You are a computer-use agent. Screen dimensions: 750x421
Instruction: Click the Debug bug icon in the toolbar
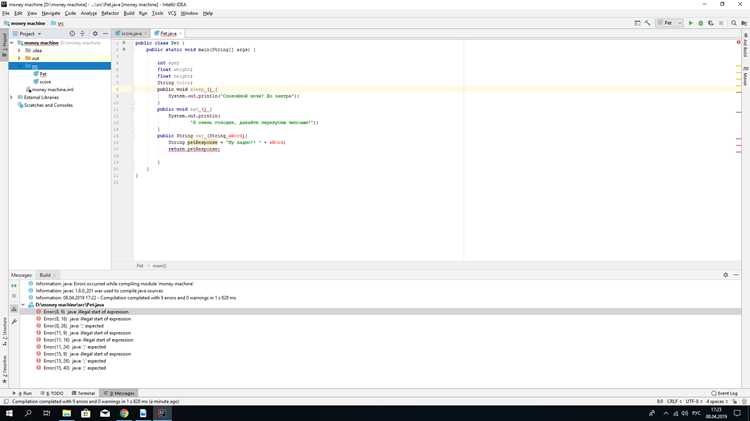click(x=701, y=23)
